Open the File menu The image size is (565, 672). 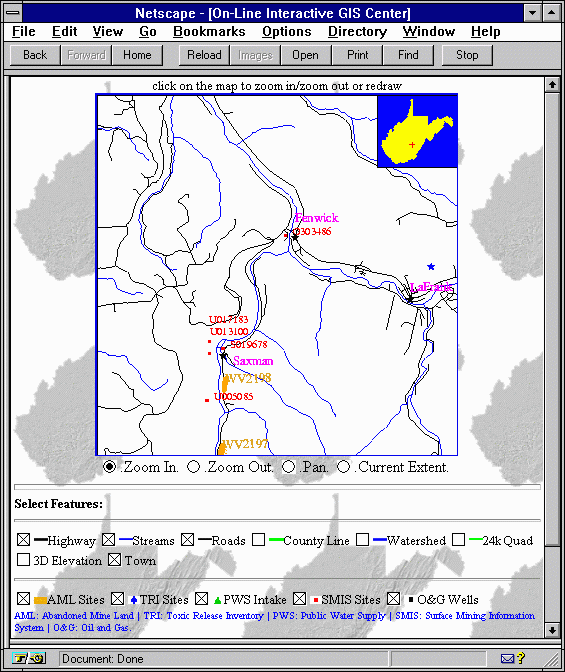pyautogui.click(x=24, y=32)
